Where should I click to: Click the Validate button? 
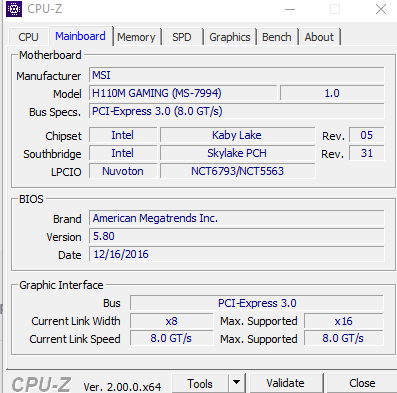[286, 383]
